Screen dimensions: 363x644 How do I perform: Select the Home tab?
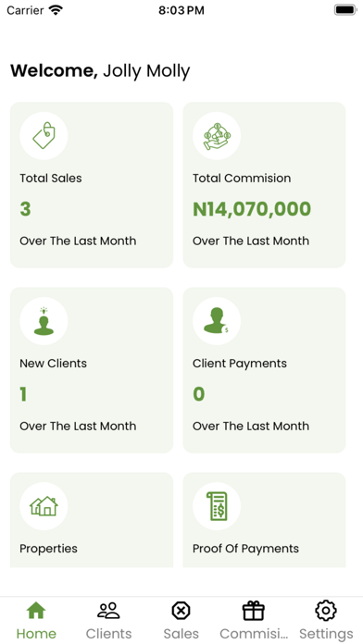36,620
